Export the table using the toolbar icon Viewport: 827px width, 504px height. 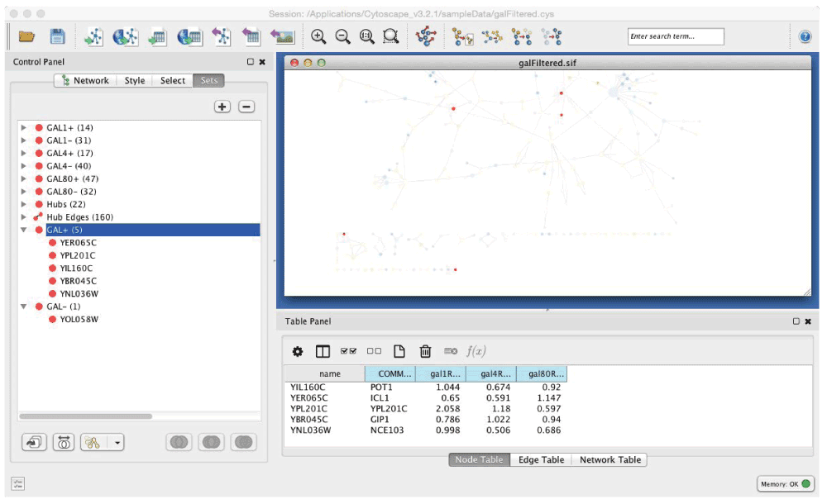click(251, 36)
